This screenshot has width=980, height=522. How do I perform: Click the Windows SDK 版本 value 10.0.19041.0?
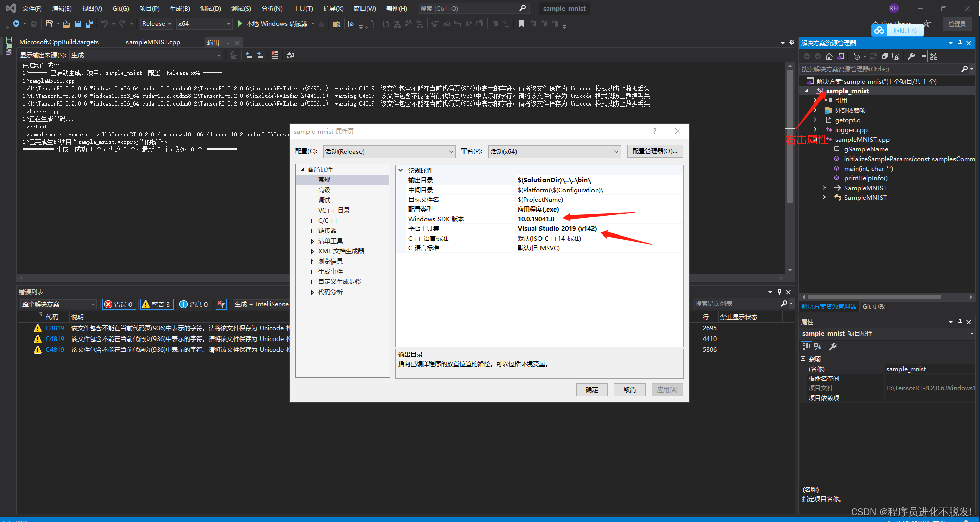pyautogui.click(x=536, y=219)
